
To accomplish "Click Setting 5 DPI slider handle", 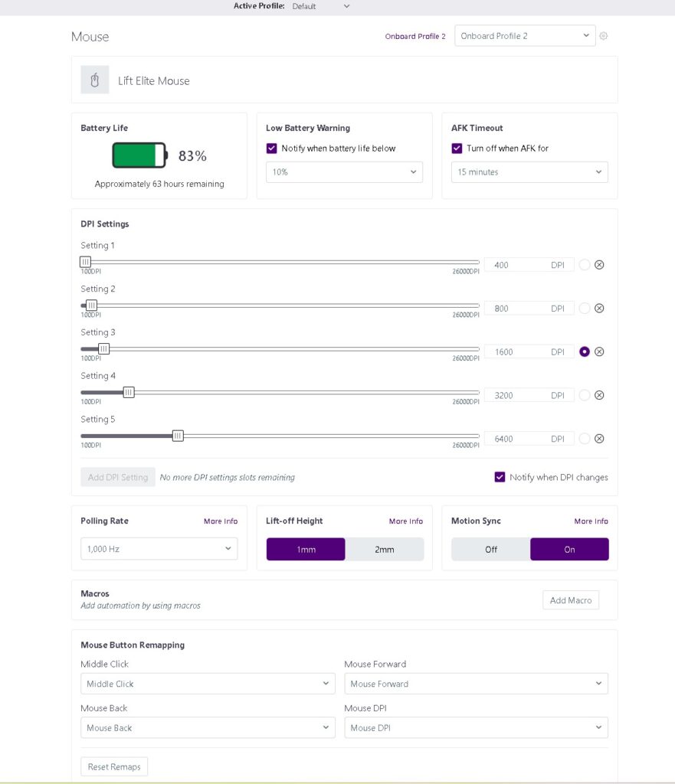I will [x=178, y=436].
